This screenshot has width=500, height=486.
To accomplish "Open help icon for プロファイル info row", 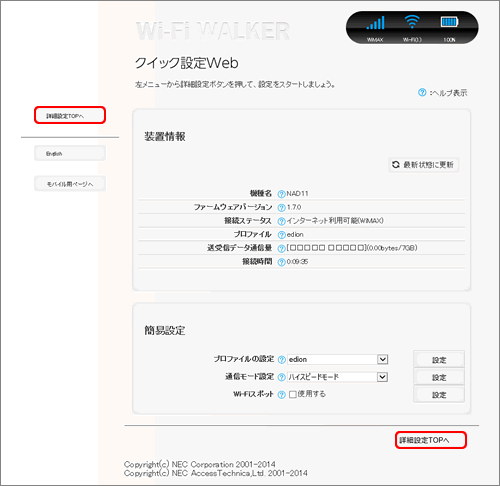I will pos(281,235).
